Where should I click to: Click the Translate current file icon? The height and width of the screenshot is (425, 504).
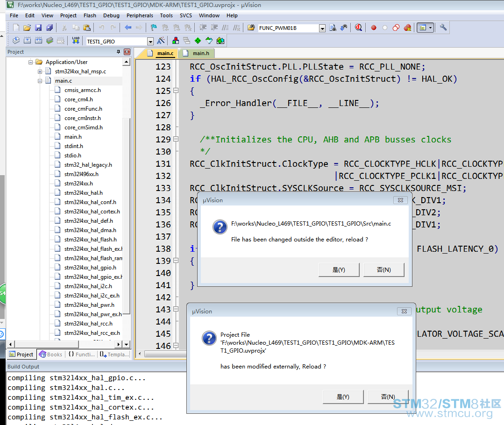tap(16, 41)
